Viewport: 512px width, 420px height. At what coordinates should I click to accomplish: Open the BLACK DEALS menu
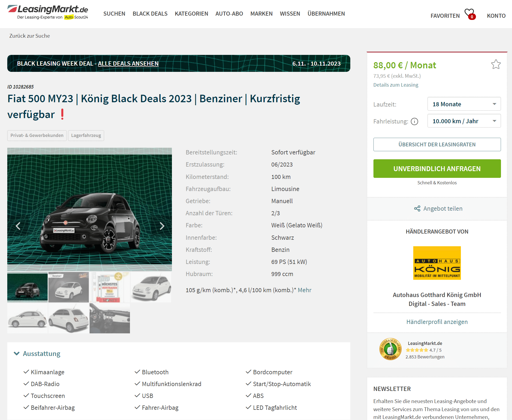click(x=150, y=14)
